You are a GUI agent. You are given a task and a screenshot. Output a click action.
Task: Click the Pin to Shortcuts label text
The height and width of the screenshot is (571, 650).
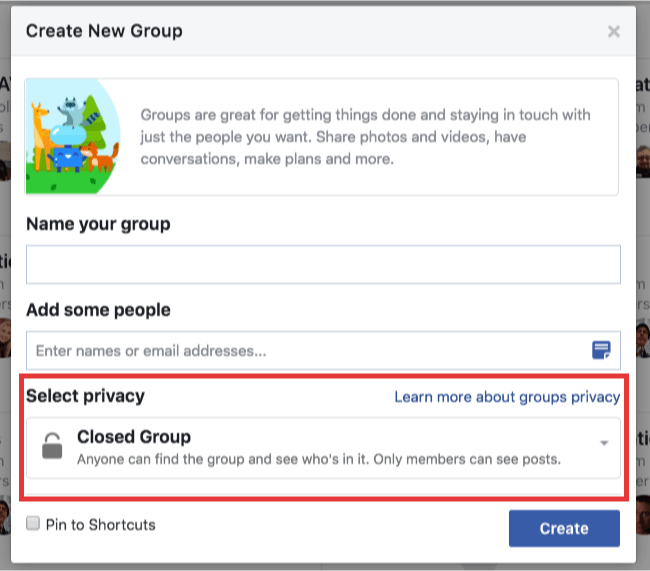pos(100,524)
